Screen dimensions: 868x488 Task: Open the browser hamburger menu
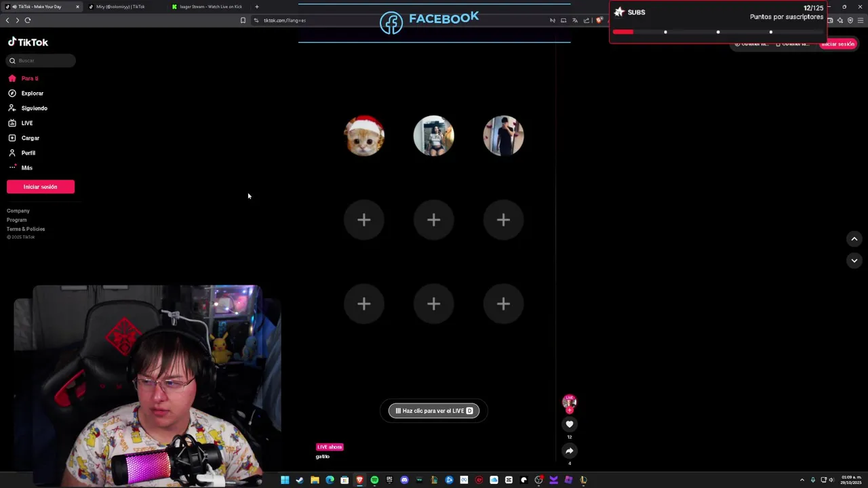pos(861,20)
